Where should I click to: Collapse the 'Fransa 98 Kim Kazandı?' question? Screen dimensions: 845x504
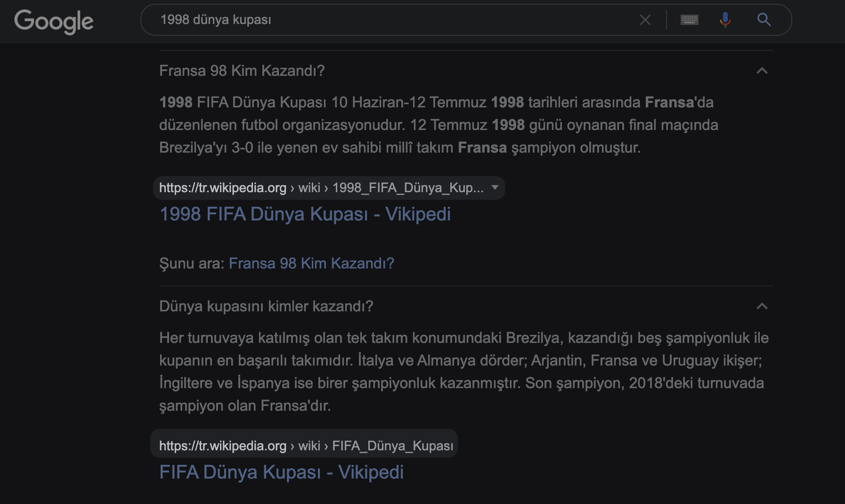[762, 71]
